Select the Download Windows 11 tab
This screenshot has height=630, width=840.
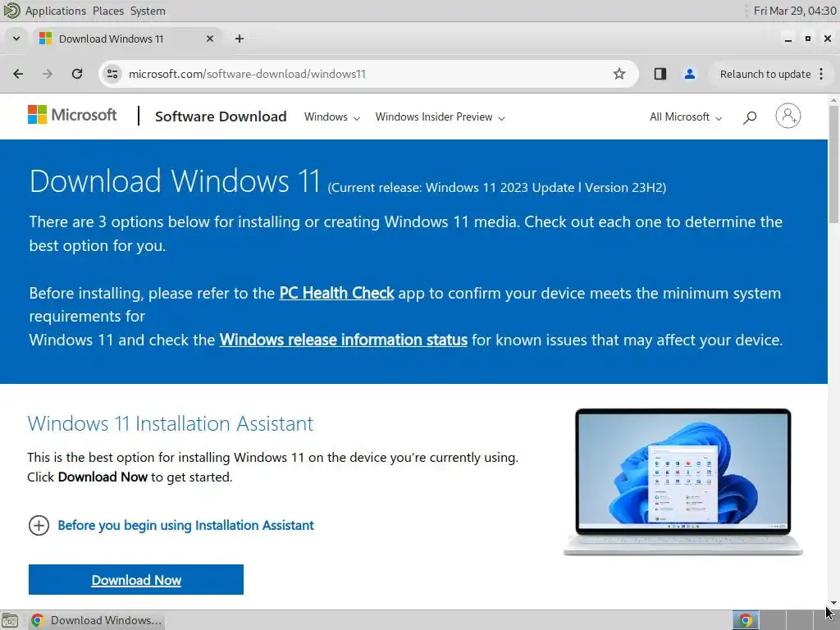127,39
